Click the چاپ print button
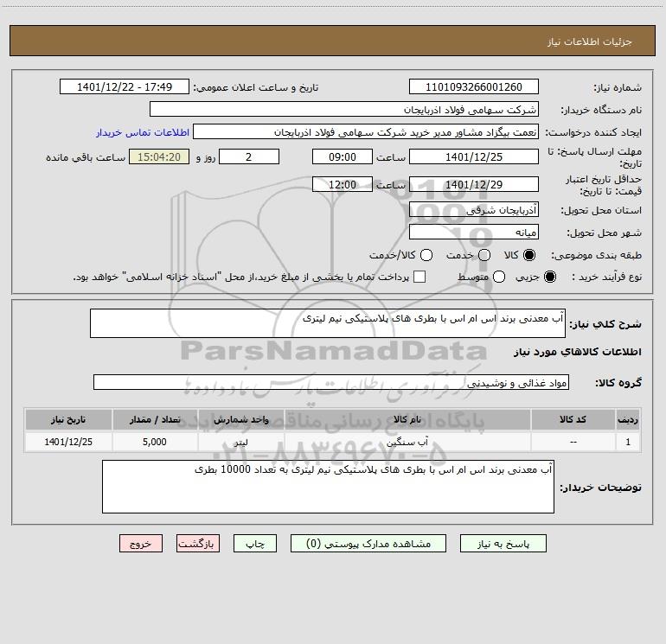This screenshot has height=644, width=666. point(255,544)
